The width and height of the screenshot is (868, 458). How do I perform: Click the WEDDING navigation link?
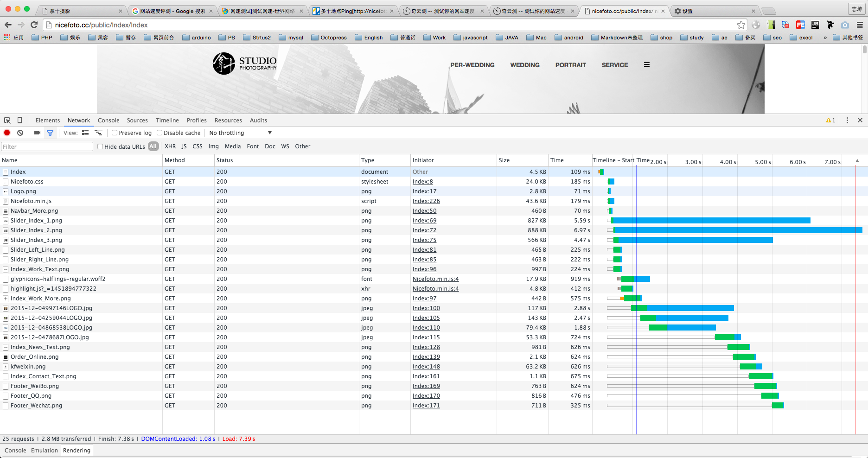pos(524,65)
